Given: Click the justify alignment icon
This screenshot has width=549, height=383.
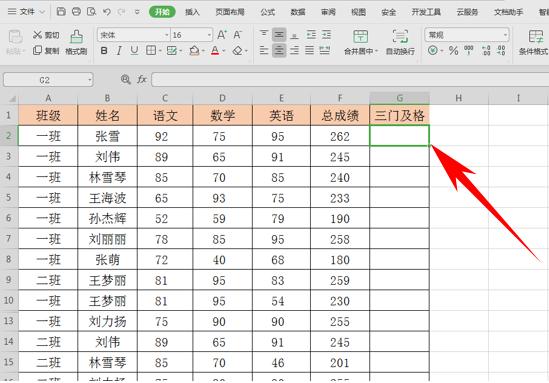Looking at the screenshot, I should pyautogui.click(x=310, y=50).
